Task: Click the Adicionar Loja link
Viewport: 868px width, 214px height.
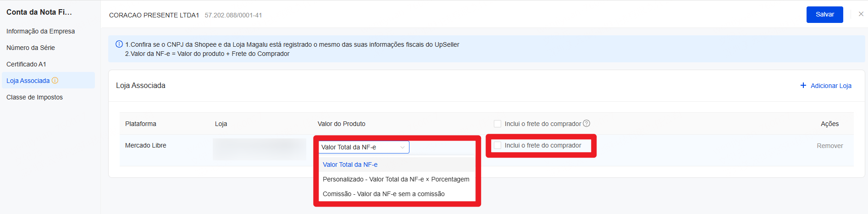Action: [x=831, y=86]
